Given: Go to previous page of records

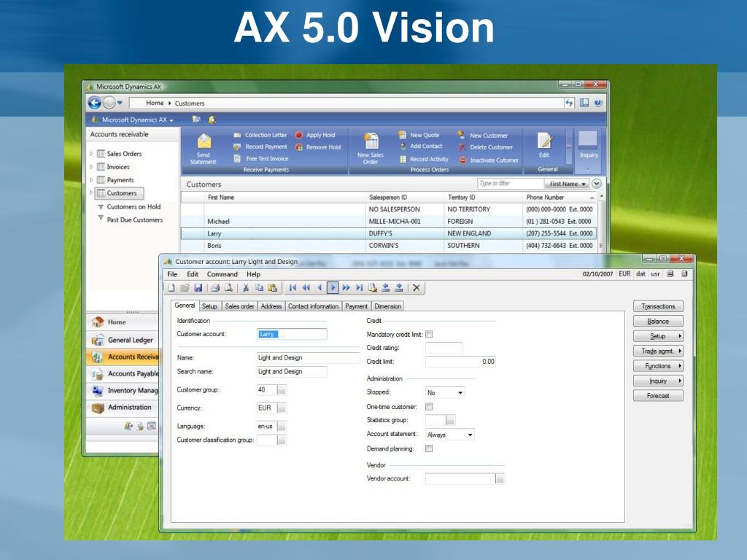Looking at the screenshot, I should (x=306, y=287).
